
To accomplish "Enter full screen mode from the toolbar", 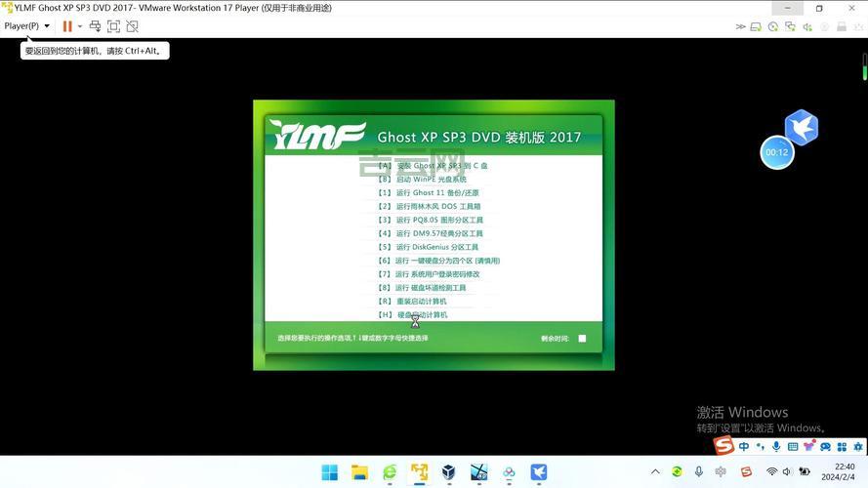I will click(113, 26).
